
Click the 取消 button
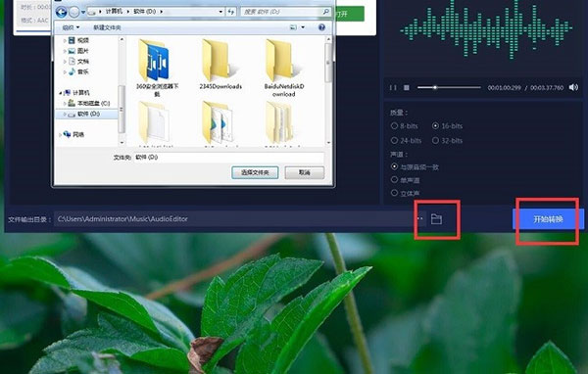tap(304, 172)
